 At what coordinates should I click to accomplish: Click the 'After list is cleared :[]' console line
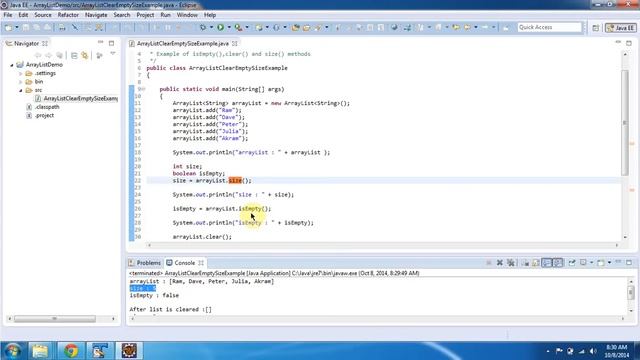click(171, 309)
